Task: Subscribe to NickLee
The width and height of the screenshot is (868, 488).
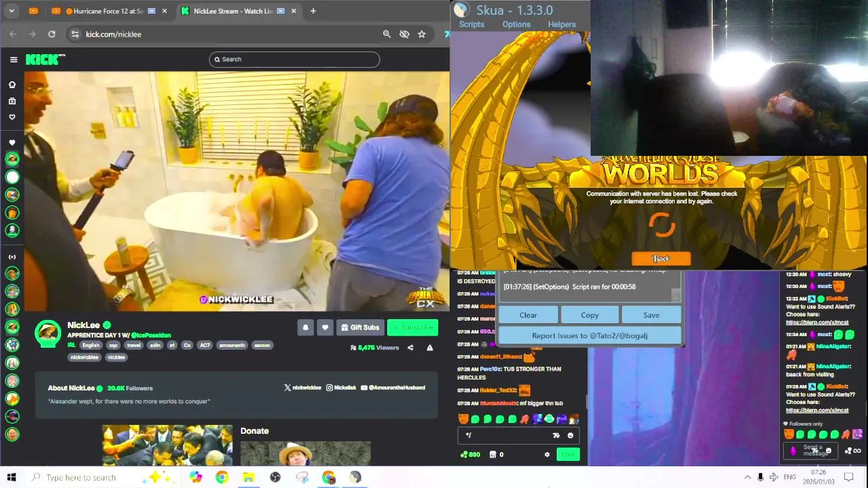Action: (x=412, y=327)
